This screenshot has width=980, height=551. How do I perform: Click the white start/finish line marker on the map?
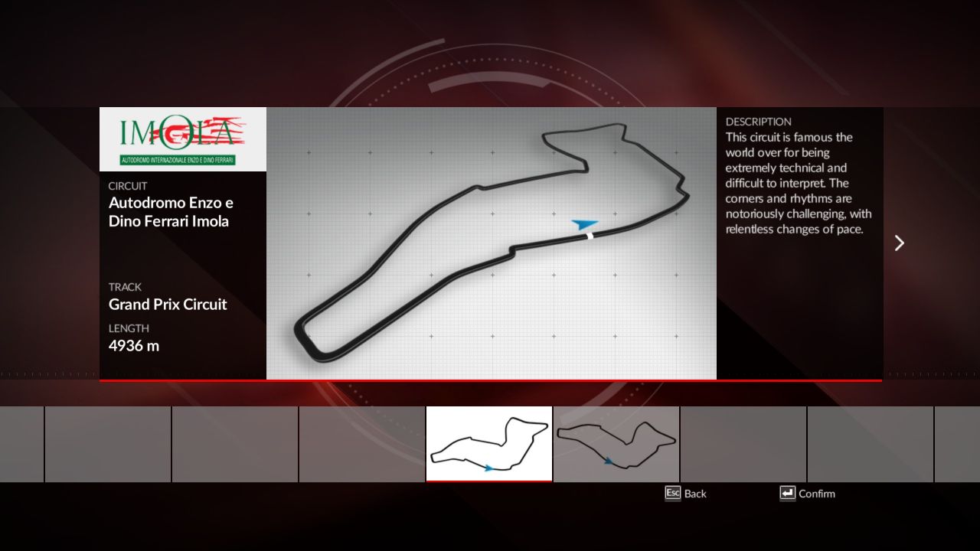590,235
